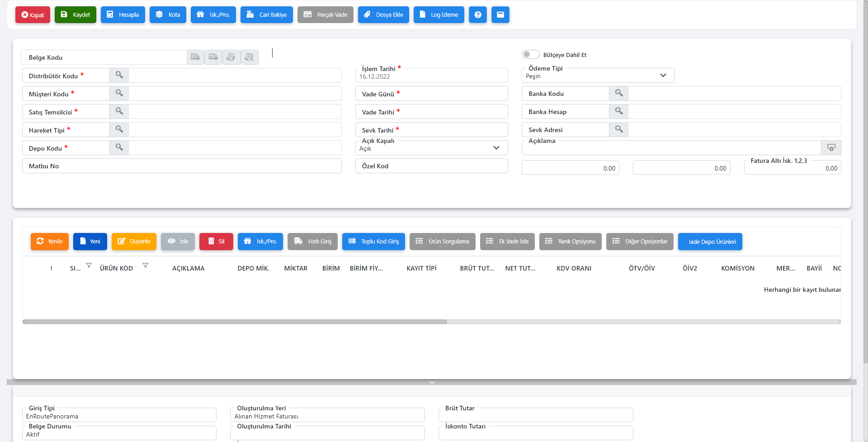Screen dimensions: 868x442
Task: Click the Sevk Adresi search icon
Action: point(618,129)
